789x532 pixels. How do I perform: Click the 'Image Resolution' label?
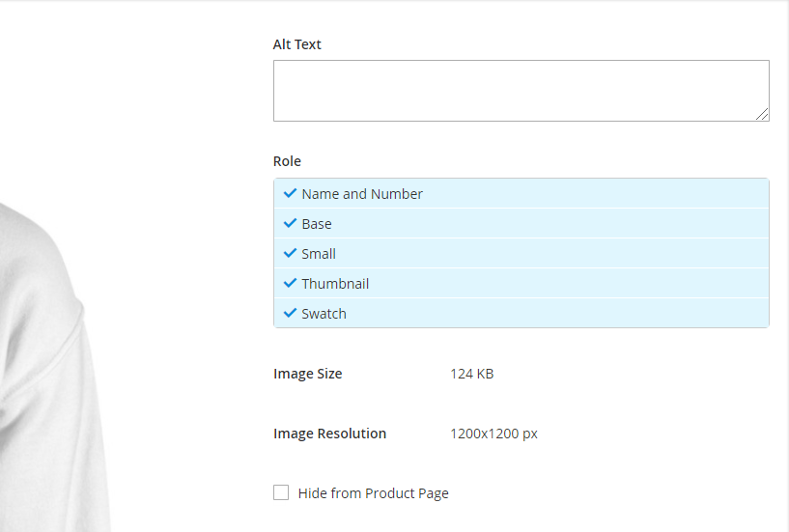pyautogui.click(x=329, y=434)
